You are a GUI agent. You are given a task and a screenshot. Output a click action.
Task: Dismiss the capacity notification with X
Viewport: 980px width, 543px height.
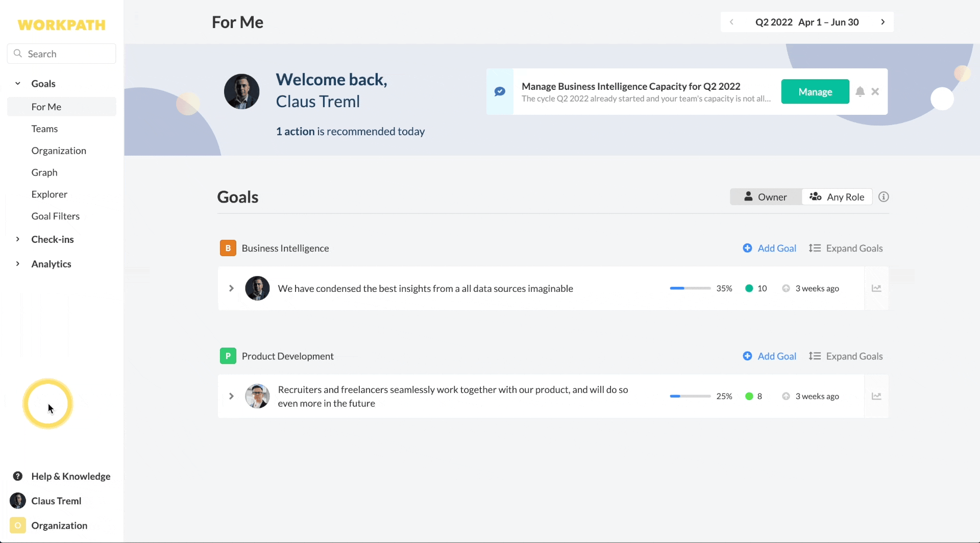coord(875,91)
